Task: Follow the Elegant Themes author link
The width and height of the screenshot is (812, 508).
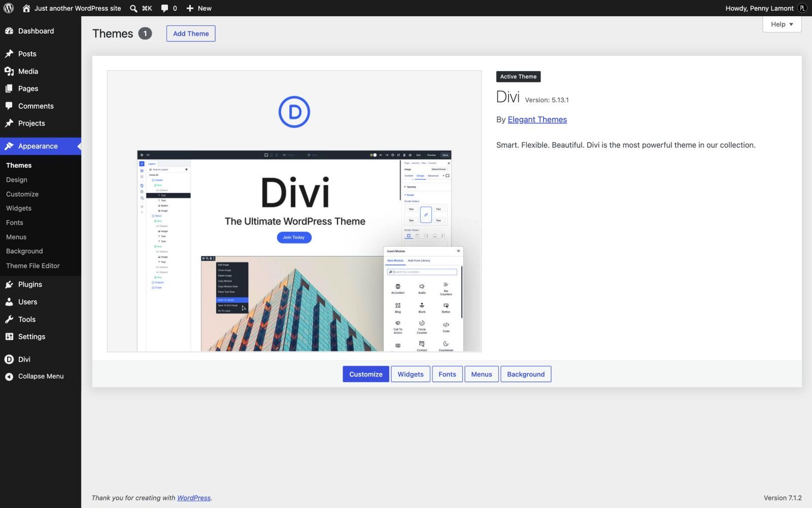Action: [x=537, y=119]
